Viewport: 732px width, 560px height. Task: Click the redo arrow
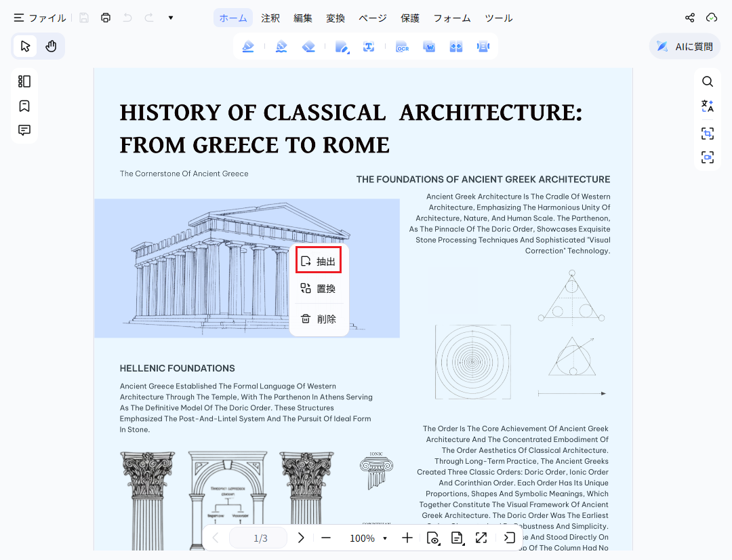click(149, 18)
